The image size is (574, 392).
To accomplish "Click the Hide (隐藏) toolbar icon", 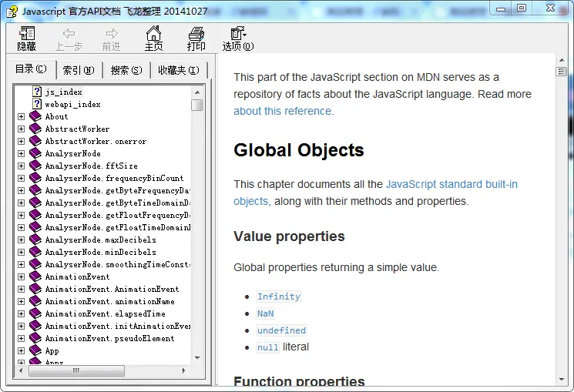I will [x=27, y=34].
